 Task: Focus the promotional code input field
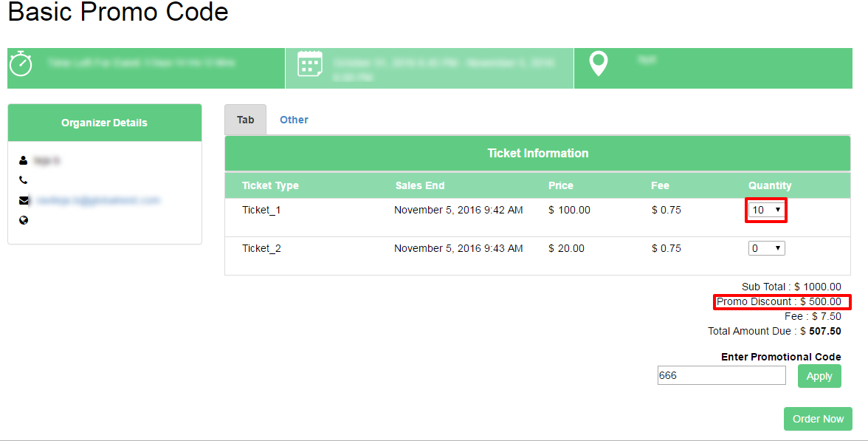point(721,375)
